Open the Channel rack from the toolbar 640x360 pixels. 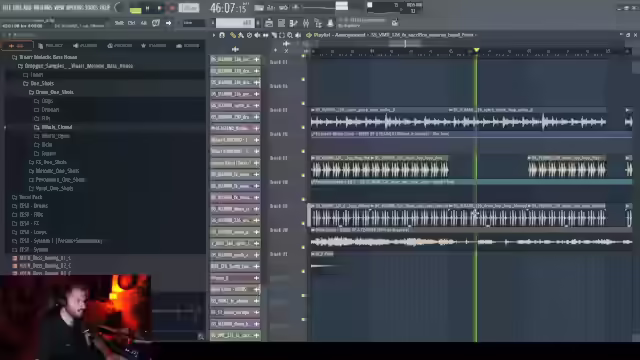(293, 23)
